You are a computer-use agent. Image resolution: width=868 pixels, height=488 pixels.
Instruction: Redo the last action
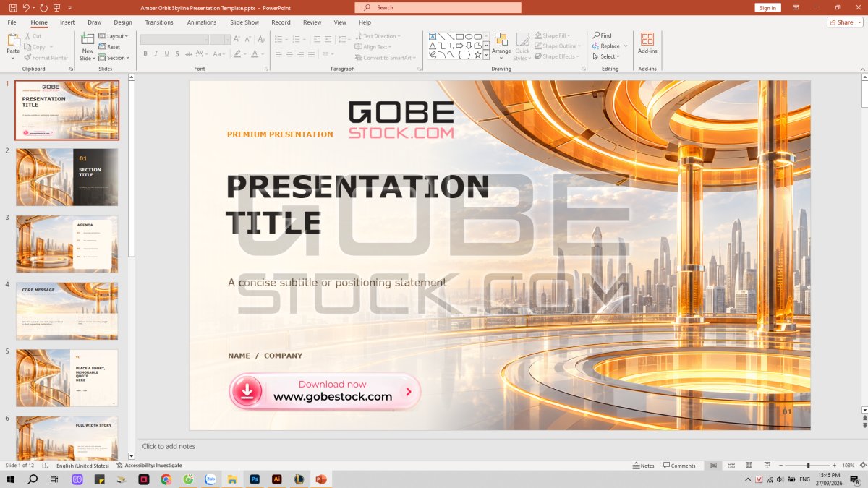pos(43,7)
